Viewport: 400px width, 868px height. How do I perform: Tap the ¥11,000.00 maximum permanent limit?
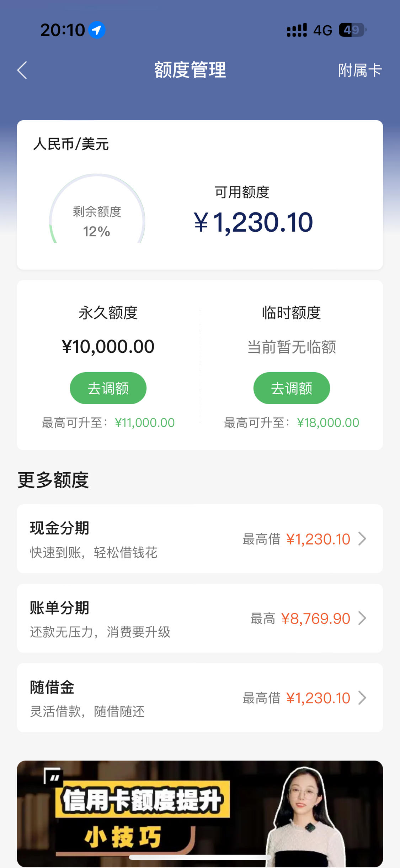coord(145,423)
